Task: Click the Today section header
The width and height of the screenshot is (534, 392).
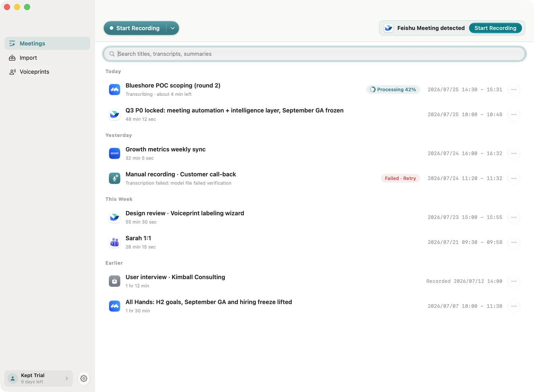Action: [x=113, y=71]
